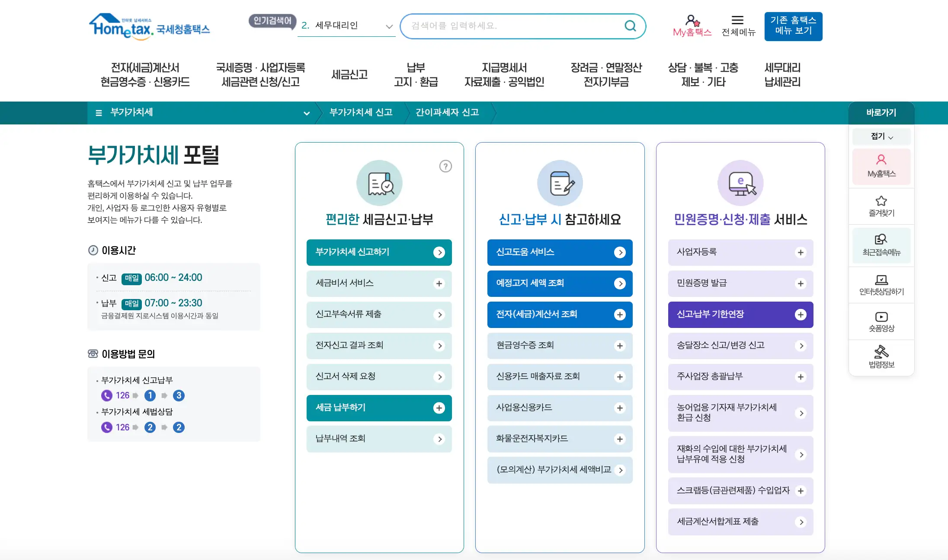Expand 전자(세금)계산서 조회 plus
This screenshot has height=560, width=948.
click(620, 315)
